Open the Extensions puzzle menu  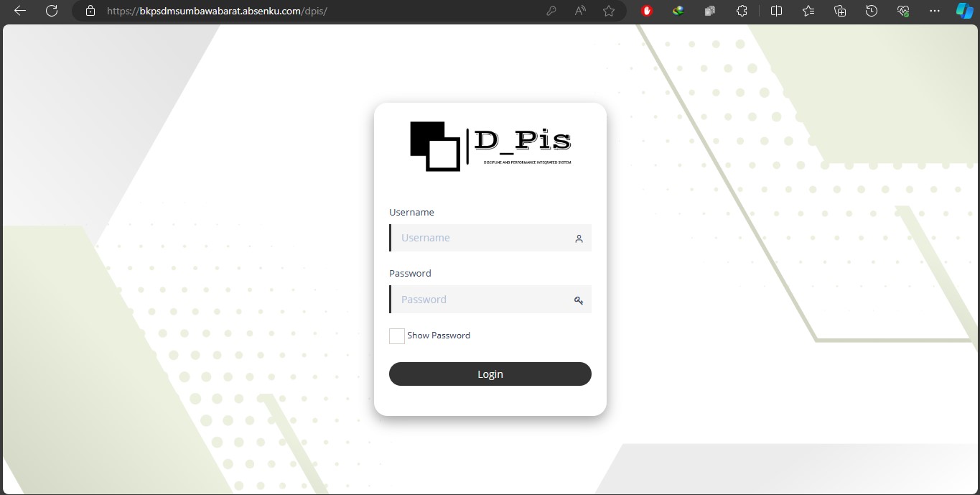(x=742, y=11)
